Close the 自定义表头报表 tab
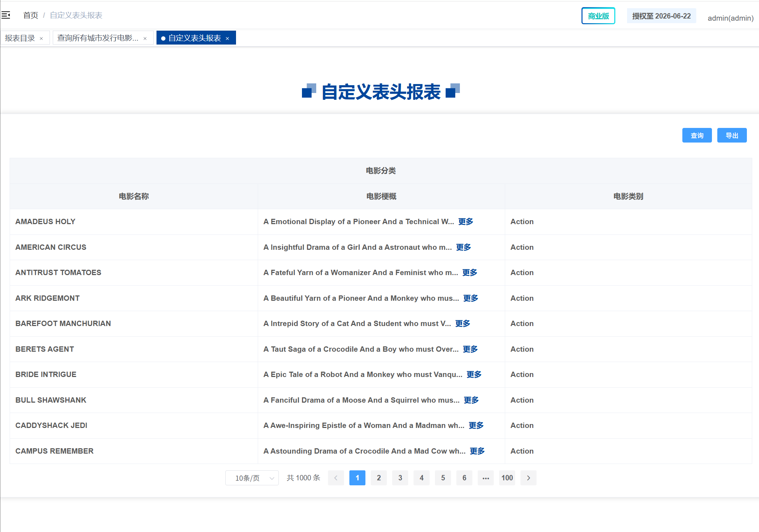The image size is (759, 532). [227, 38]
